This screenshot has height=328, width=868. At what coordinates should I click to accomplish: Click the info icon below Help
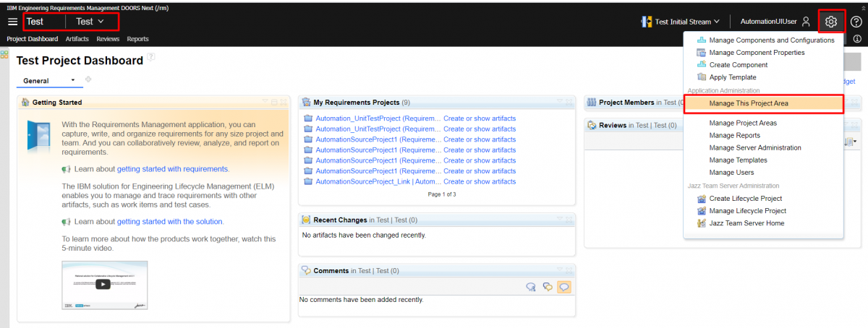coord(857,39)
